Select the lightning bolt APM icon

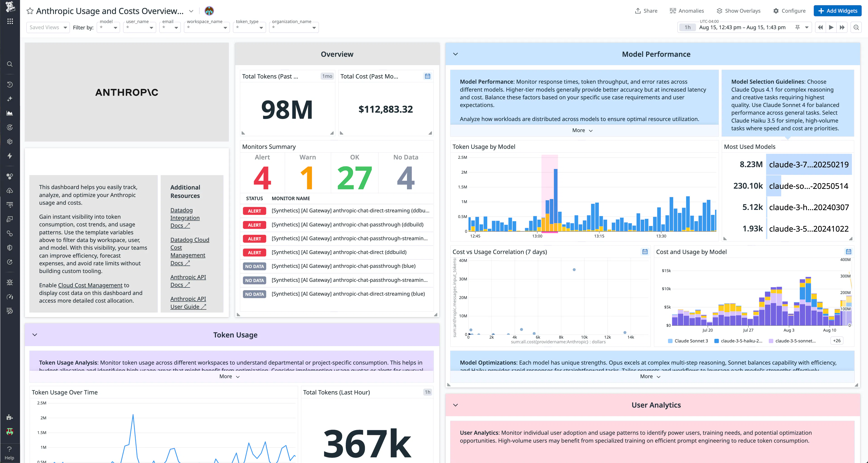click(10, 156)
